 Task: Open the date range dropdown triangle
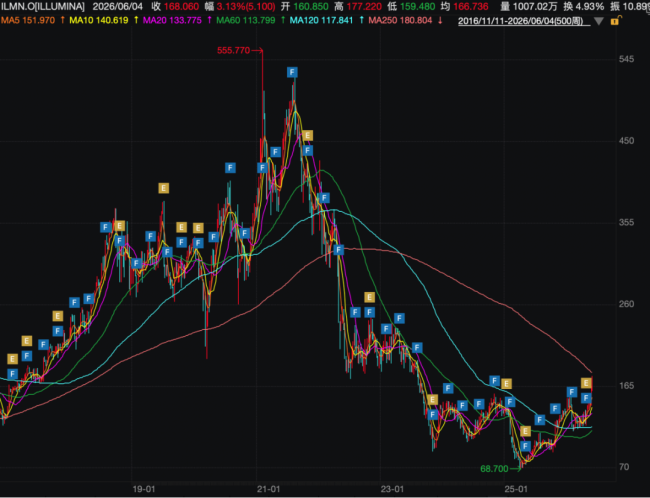point(599,21)
